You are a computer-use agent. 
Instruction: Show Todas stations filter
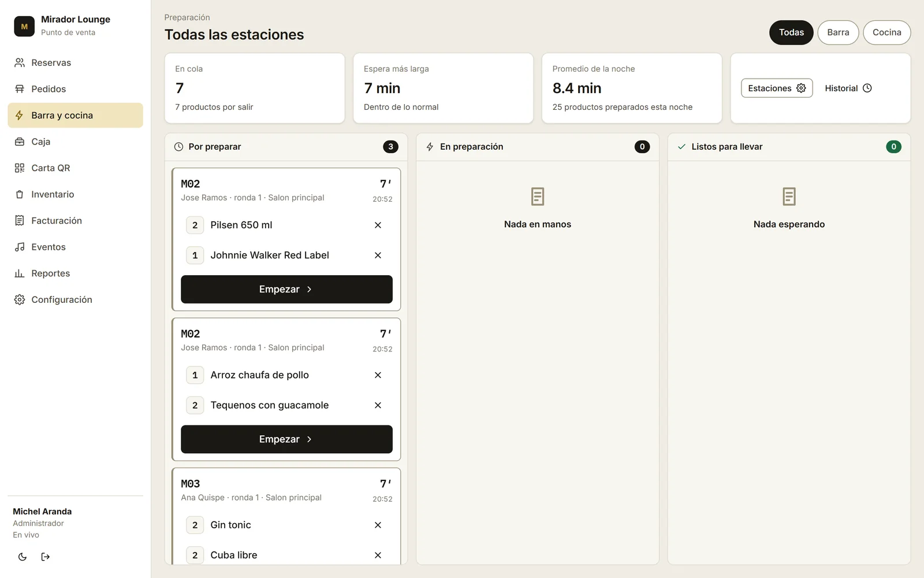click(791, 32)
